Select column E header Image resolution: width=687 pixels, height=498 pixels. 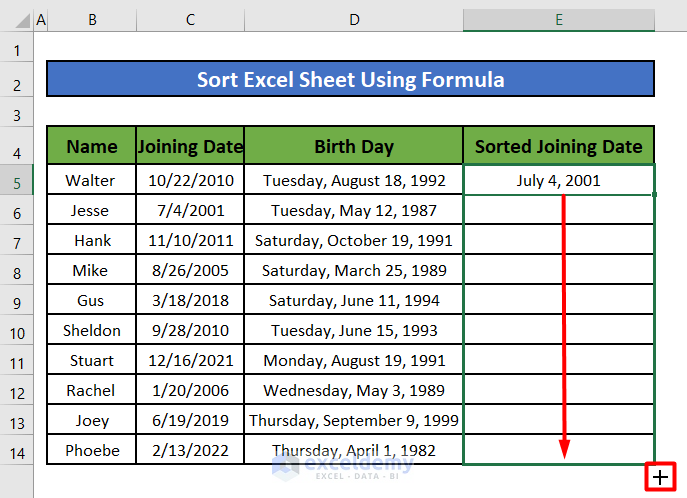[558, 20]
